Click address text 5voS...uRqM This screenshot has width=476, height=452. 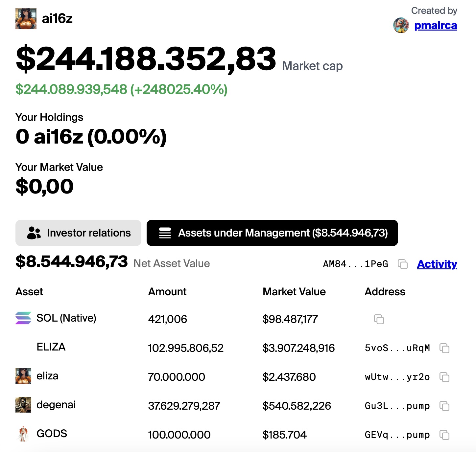click(x=397, y=348)
